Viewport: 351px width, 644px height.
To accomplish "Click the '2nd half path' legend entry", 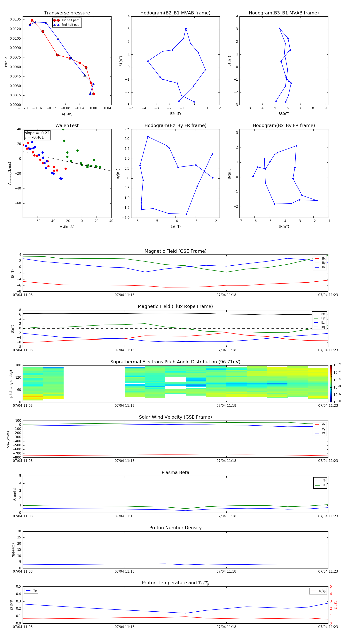I will [x=67, y=25].
